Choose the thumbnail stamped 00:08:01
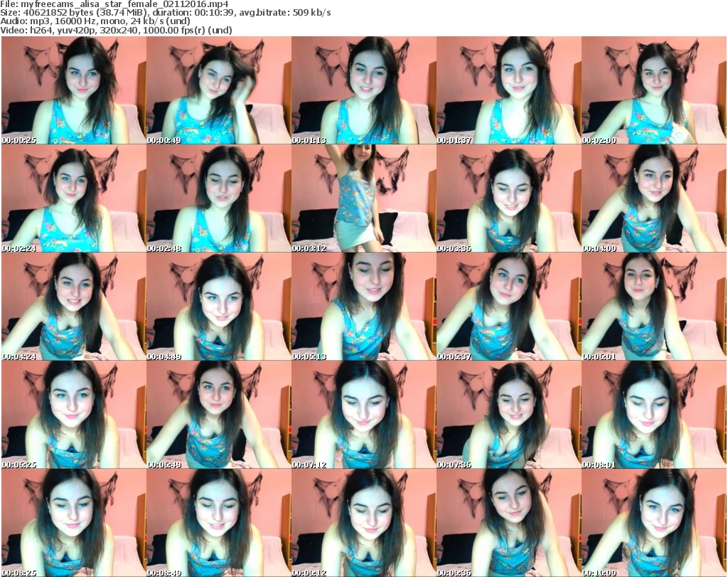The height and width of the screenshot is (577, 728). pos(654,415)
